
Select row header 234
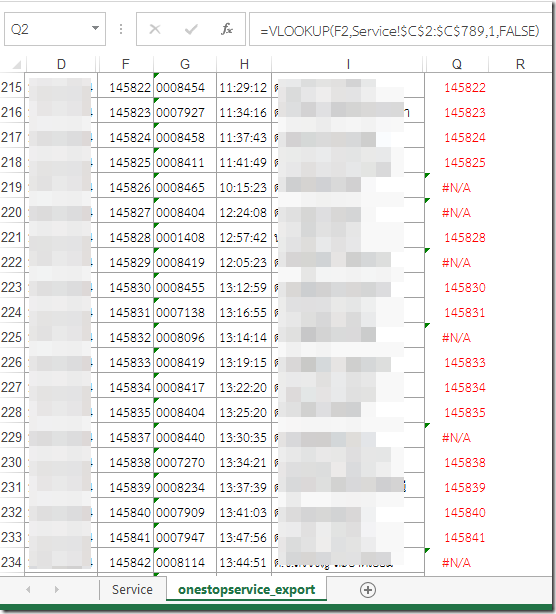(x=12, y=562)
